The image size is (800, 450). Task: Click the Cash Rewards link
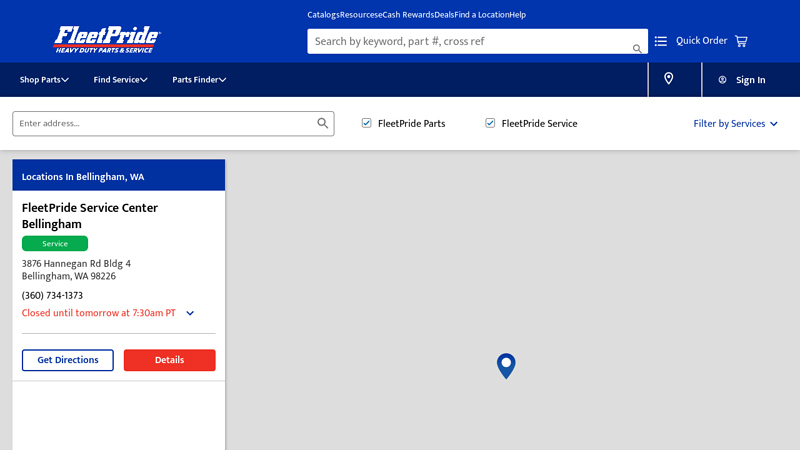408,15
